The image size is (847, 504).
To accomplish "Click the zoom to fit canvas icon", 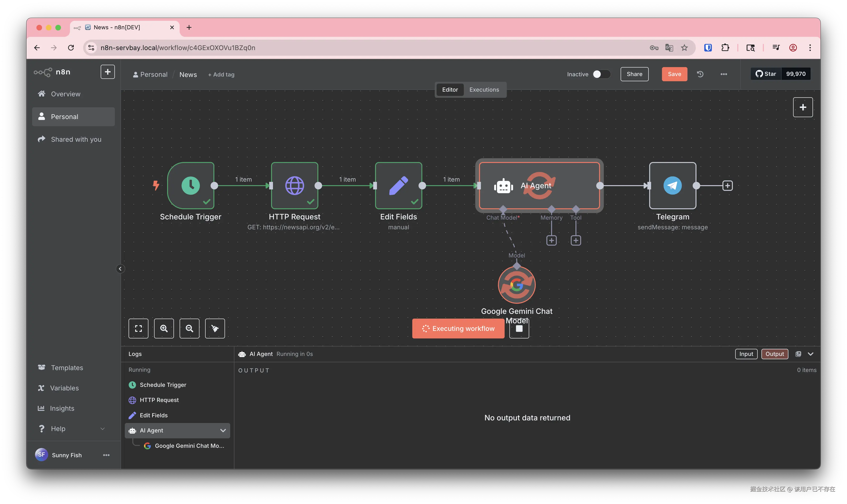I will point(138,329).
